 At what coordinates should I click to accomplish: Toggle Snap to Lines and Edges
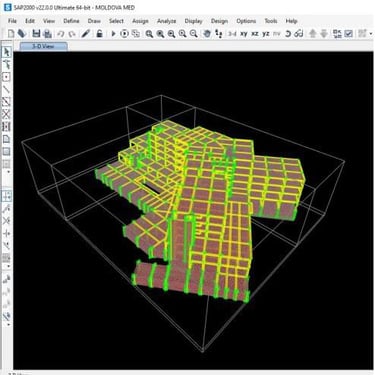7,246
